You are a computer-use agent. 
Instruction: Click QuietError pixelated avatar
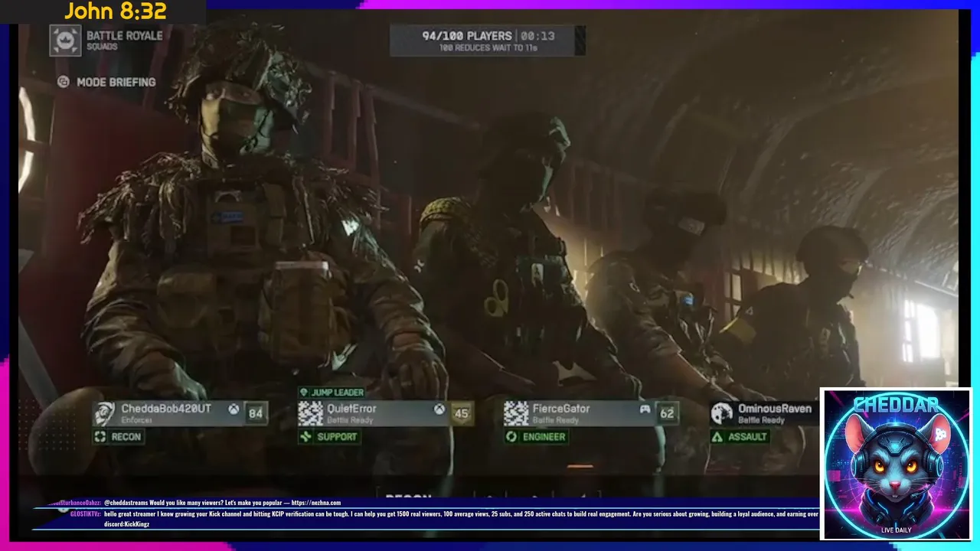point(310,414)
